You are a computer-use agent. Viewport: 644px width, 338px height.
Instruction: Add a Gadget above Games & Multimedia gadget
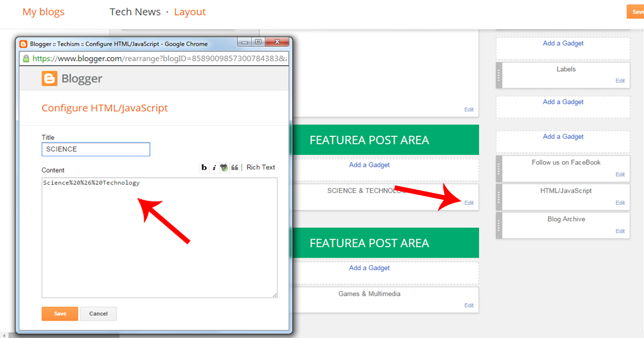pos(369,268)
